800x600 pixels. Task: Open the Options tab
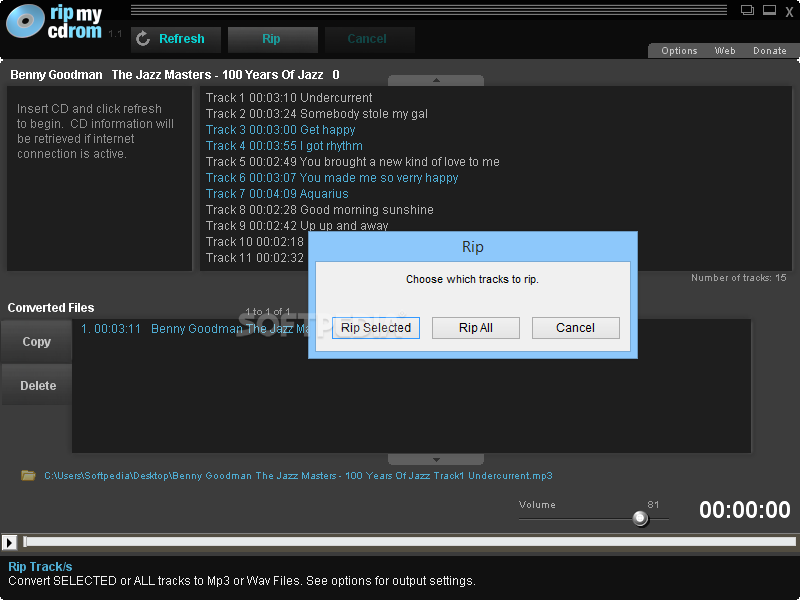click(x=679, y=51)
